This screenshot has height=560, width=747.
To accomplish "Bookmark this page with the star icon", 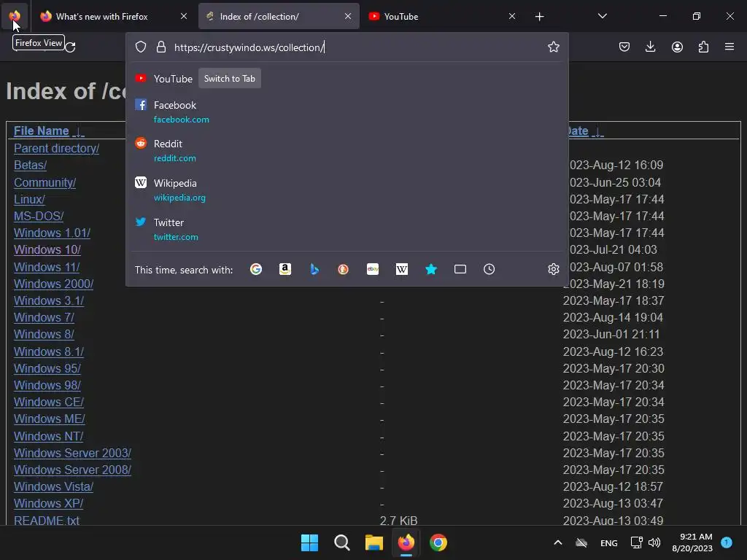I will coord(553,47).
